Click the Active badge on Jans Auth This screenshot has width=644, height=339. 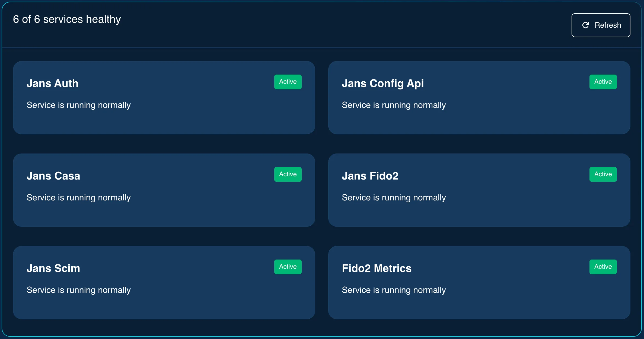click(x=288, y=82)
